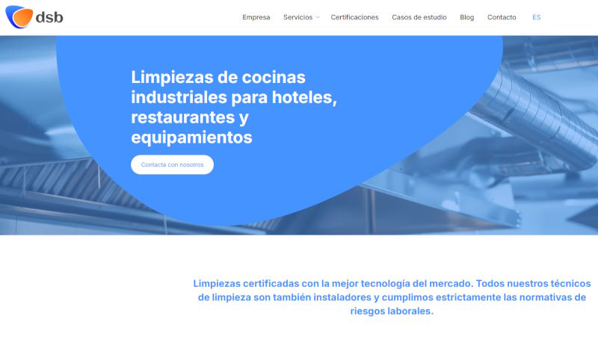
Task: Open the Empresa menu item
Action: pyautogui.click(x=256, y=17)
